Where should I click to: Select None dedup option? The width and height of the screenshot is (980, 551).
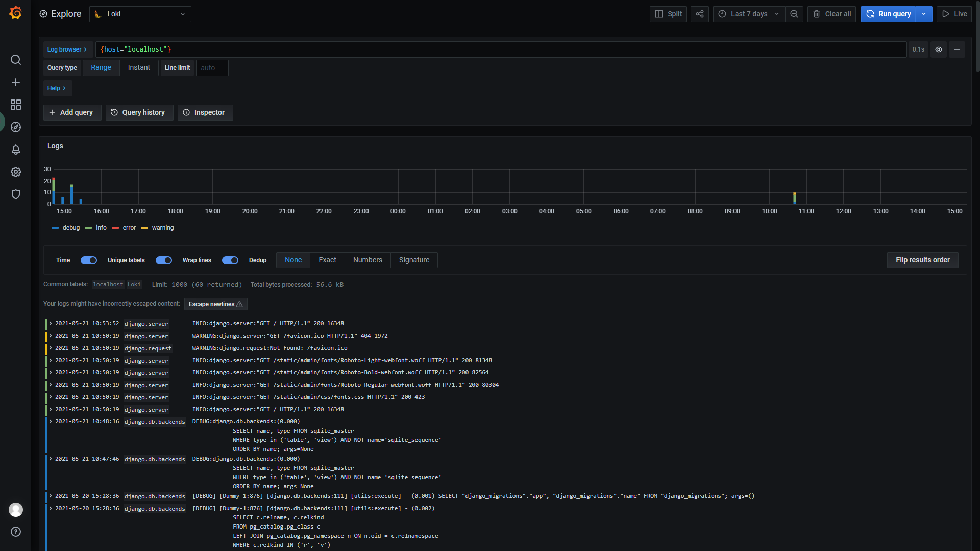click(x=293, y=260)
